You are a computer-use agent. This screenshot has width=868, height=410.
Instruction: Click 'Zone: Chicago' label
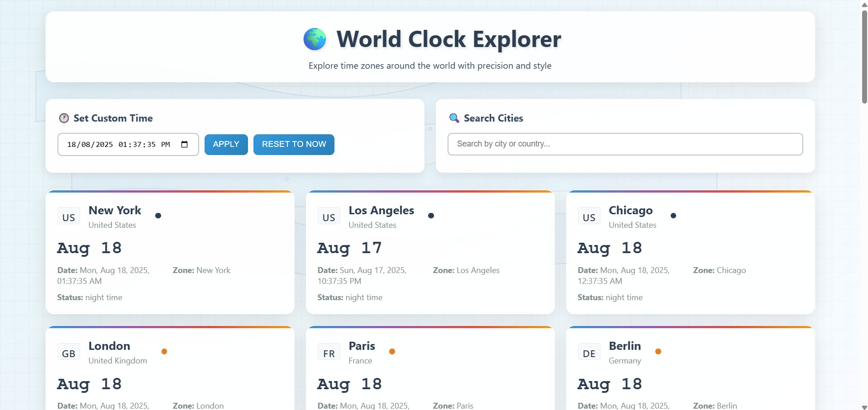719,270
